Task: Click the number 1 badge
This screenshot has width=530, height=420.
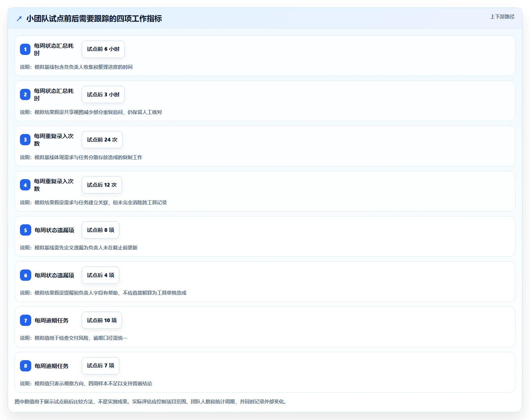Action: point(25,49)
